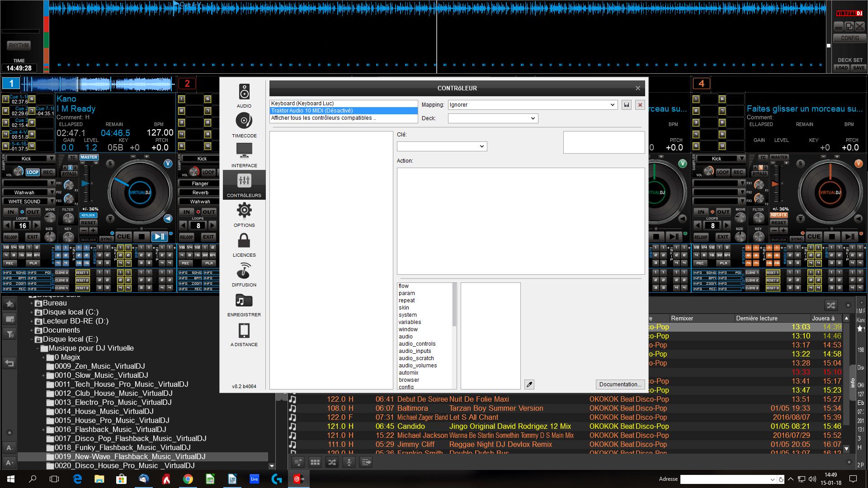The height and width of the screenshot is (488, 868).
Task: Open the Clé dropdown
Action: [x=442, y=146]
